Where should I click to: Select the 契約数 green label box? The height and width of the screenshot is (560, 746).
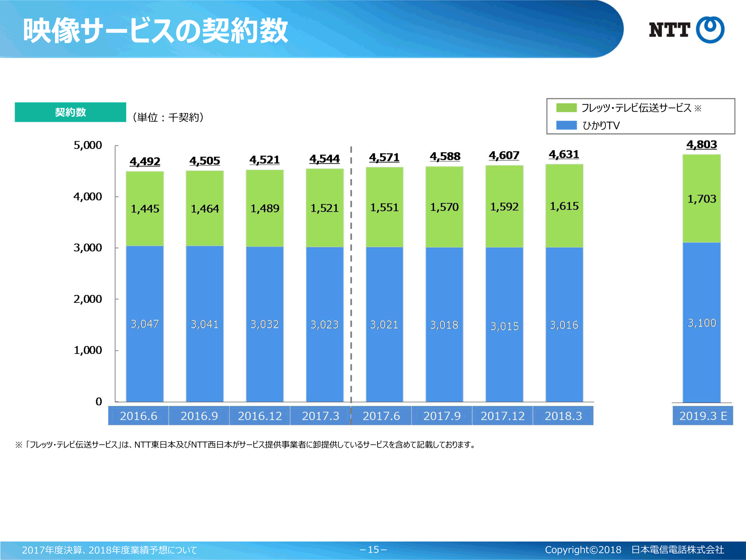pos(70,112)
